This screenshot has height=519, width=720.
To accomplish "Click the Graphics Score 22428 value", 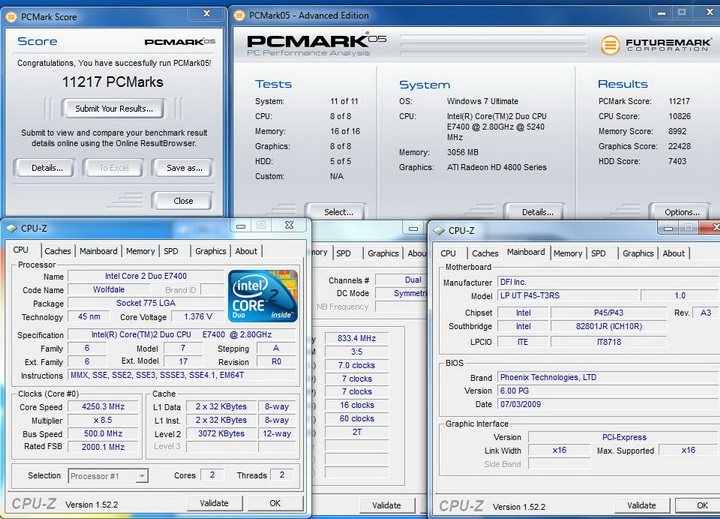I will click(679, 146).
